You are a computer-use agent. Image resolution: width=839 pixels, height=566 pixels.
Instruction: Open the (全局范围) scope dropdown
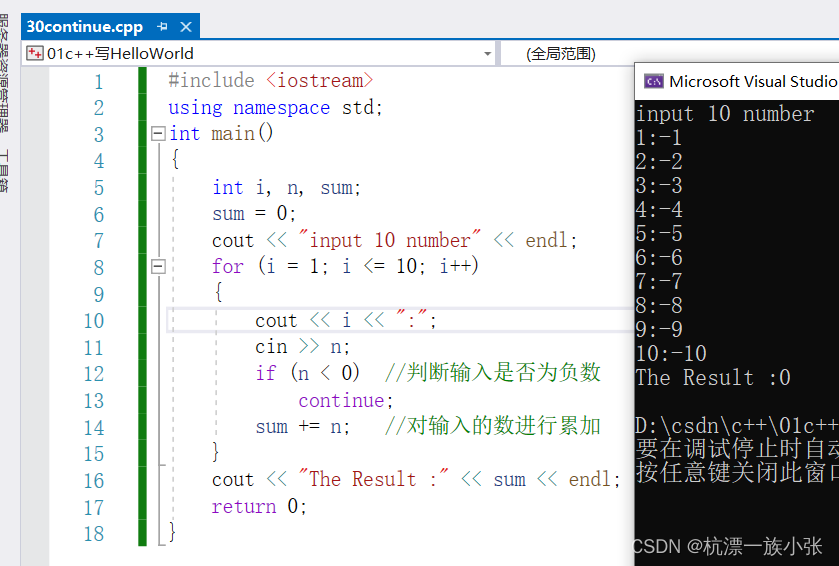point(561,53)
